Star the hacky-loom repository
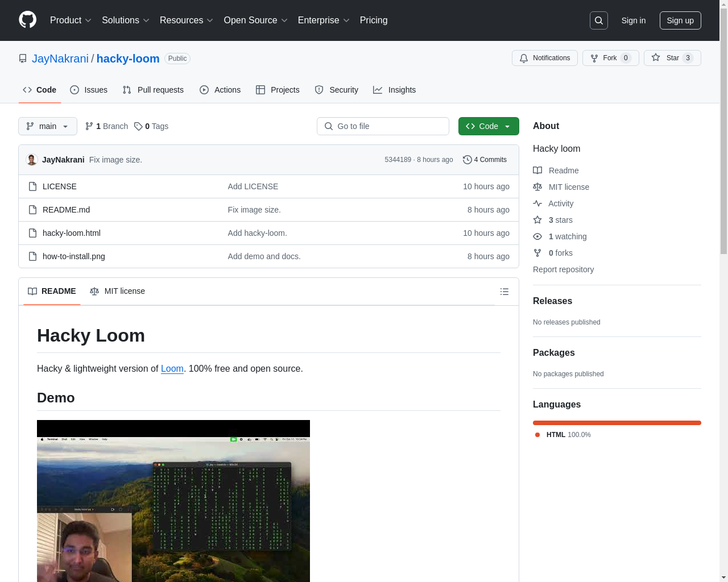The height and width of the screenshot is (582, 728). coord(672,58)
